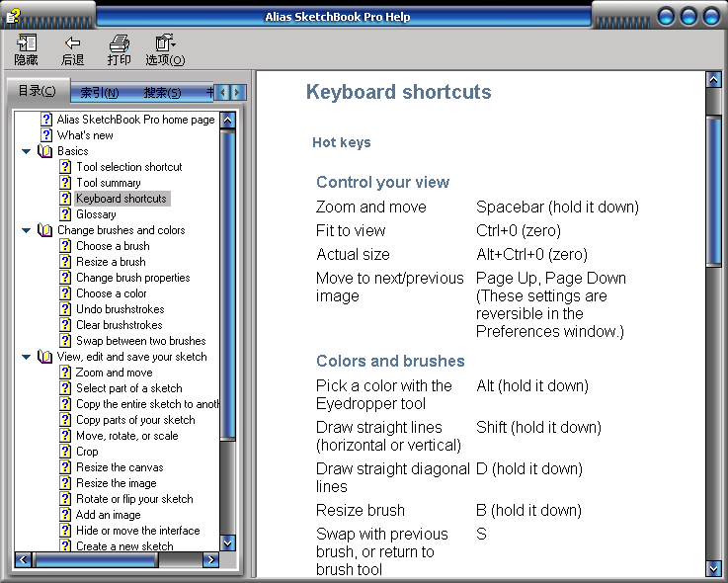Click the contents tree vertical scrollbar thumb
The image size is (728, 583).
[227, 285]
